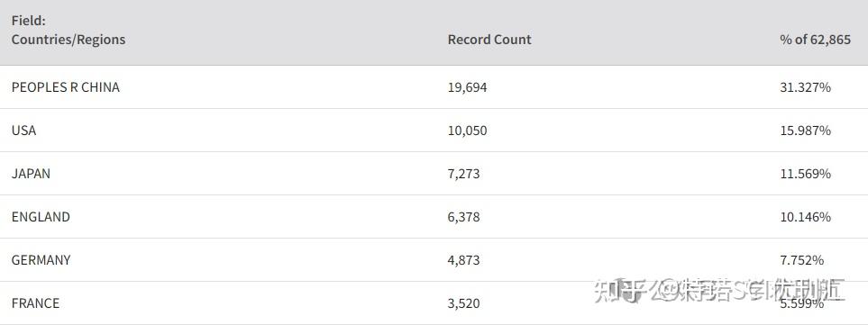Screen dimensions: 868x325
Task: Click record count 3,520
Action: tap(464, 302)
